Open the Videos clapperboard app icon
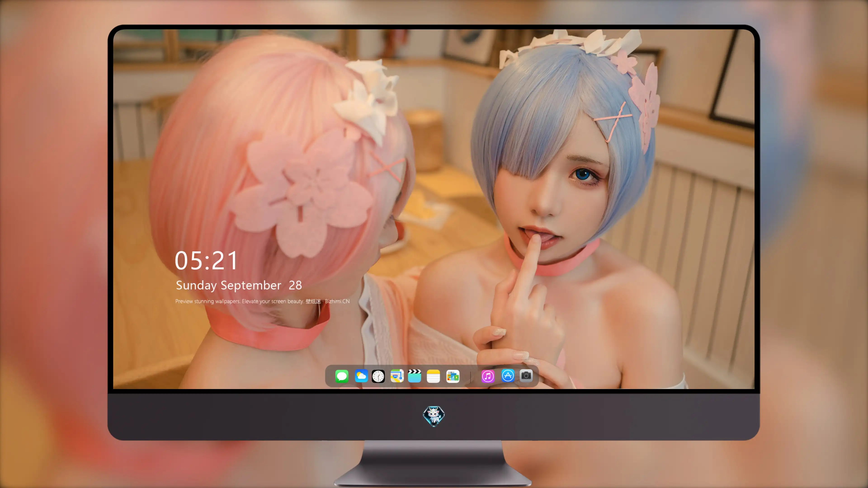The image size is (868, 488). click(415, 376)
